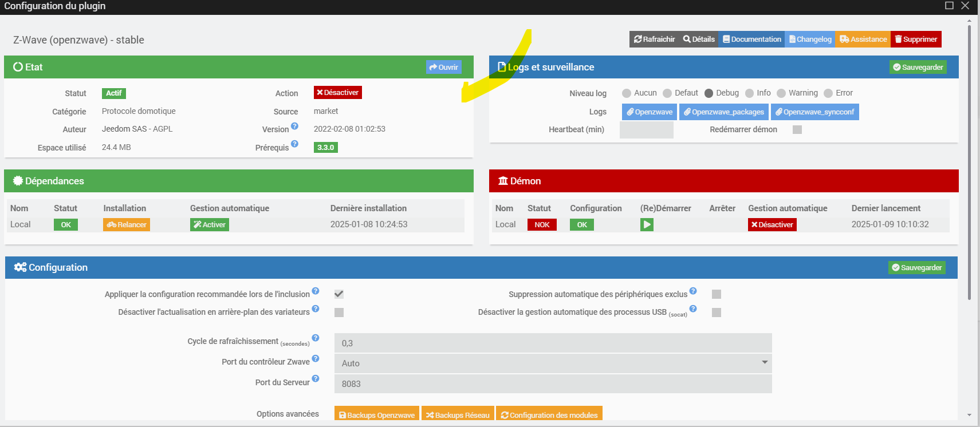The height and width of the screenshot is (427, 980).
Task: Click the Actif status badge
Action: 114,93
